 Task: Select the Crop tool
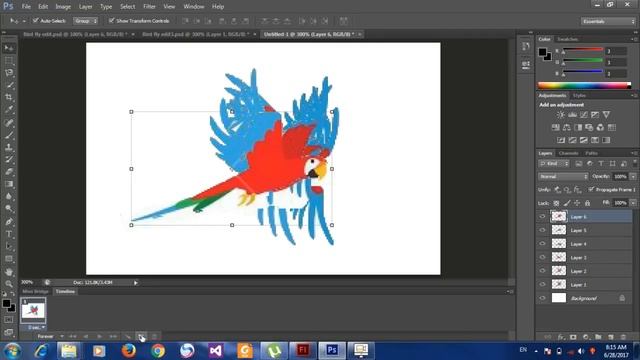[9, 97]
